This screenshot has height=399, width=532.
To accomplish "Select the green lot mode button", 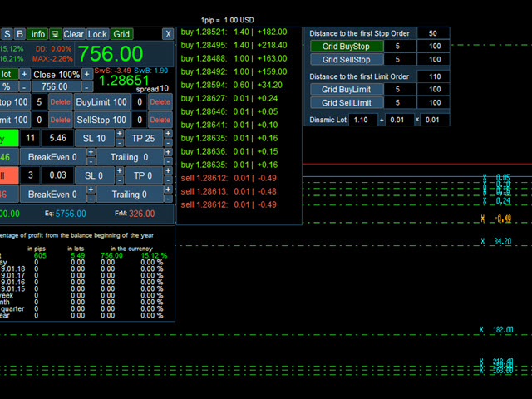I will 9,74.
